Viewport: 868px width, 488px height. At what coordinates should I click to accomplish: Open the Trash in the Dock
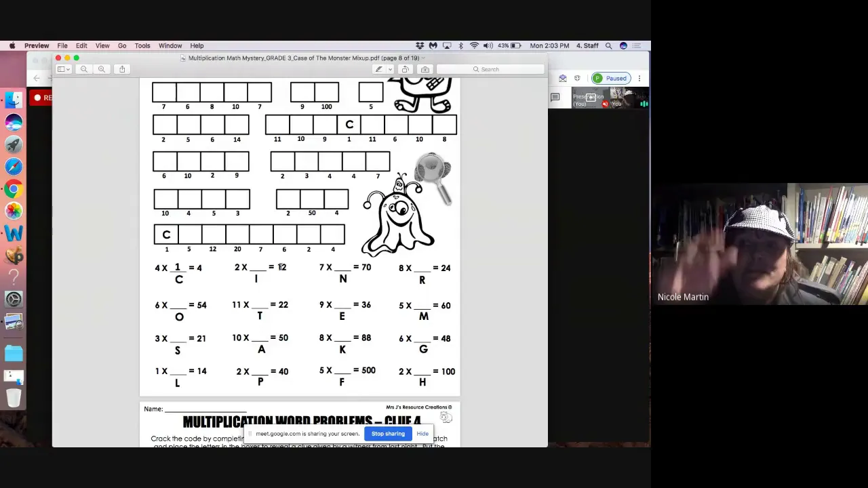tap(14, 396)
